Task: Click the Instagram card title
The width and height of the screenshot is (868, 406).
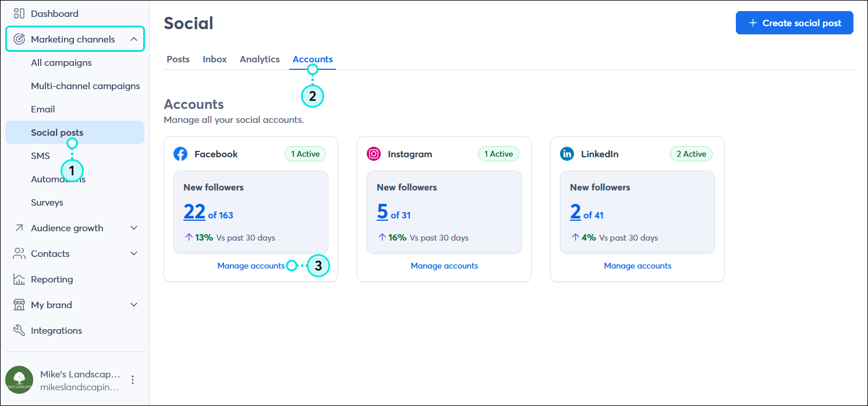Action: pos(410,154)
